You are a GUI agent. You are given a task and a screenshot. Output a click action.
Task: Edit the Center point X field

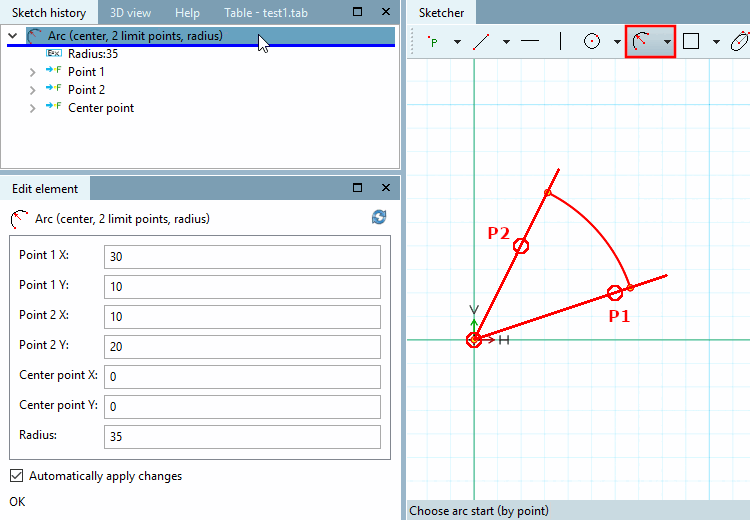click(242, 377)
